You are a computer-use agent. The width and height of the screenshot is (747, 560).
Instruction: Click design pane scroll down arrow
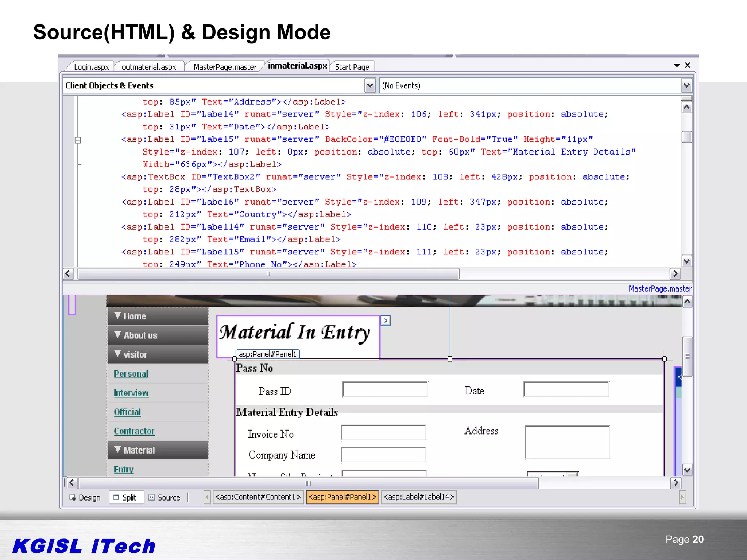[x=687, y=470]
